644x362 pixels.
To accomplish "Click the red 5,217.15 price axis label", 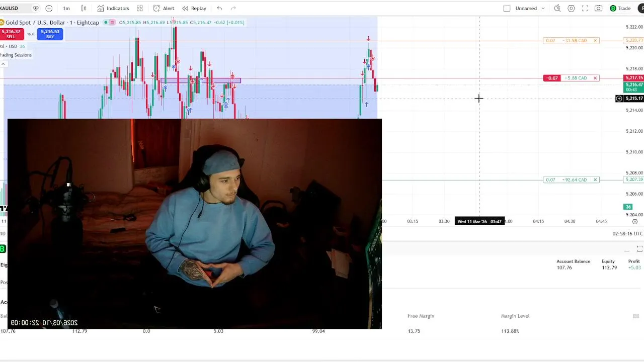I will coord(633,78).
